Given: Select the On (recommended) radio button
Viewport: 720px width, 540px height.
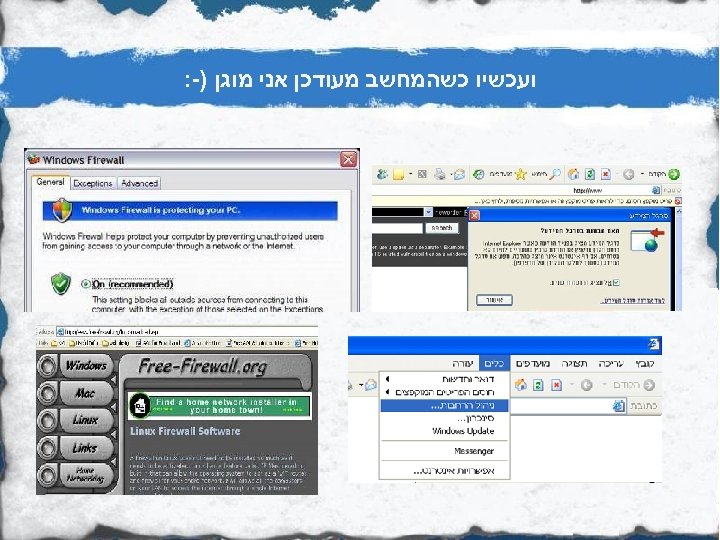Looking at the screenshot, I should click(85, 284).
